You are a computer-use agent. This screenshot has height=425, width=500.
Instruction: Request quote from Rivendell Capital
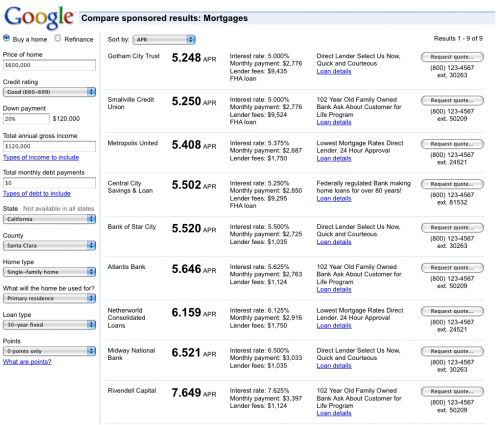pyautogui.click(x=452, y=391)
